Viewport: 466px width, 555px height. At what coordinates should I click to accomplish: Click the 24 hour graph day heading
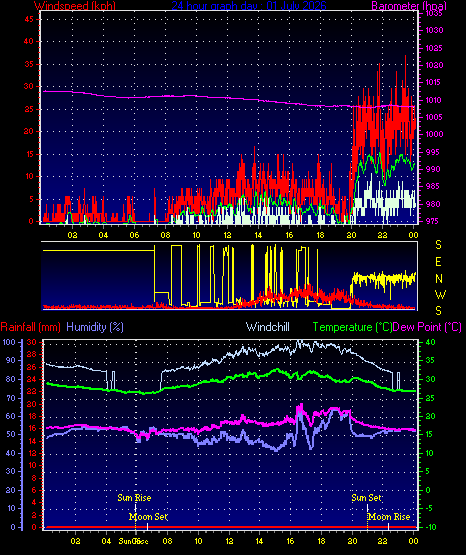[x=249, y=5]
